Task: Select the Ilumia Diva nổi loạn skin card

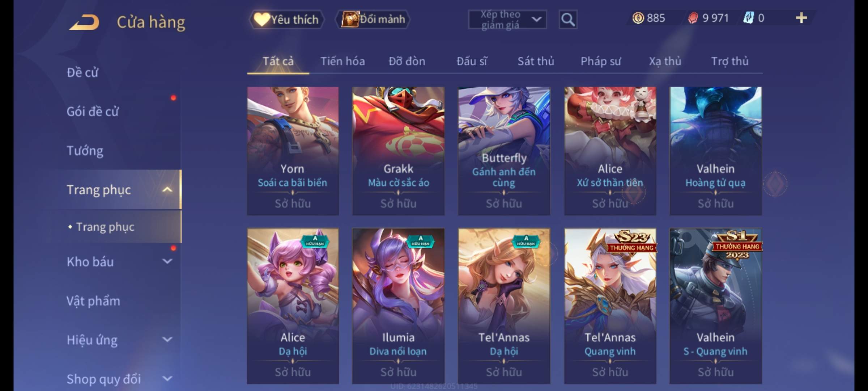Action: 398,306
